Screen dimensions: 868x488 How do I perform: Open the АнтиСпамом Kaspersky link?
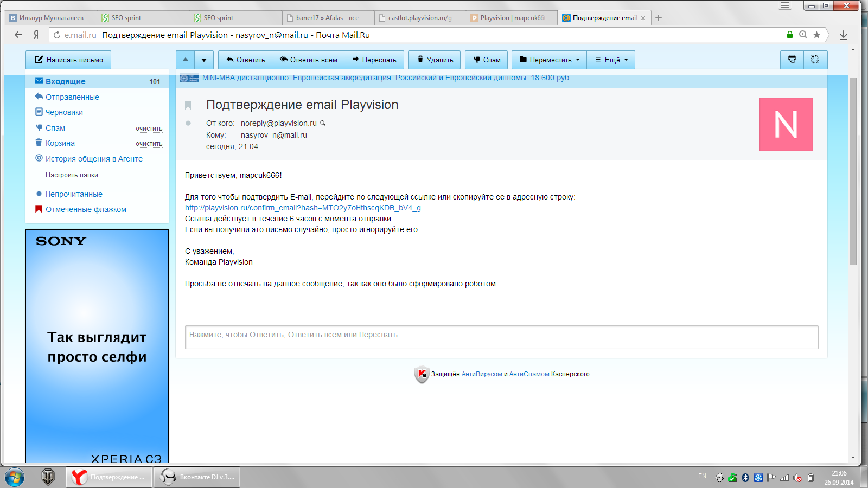click(x=529, y=374)
